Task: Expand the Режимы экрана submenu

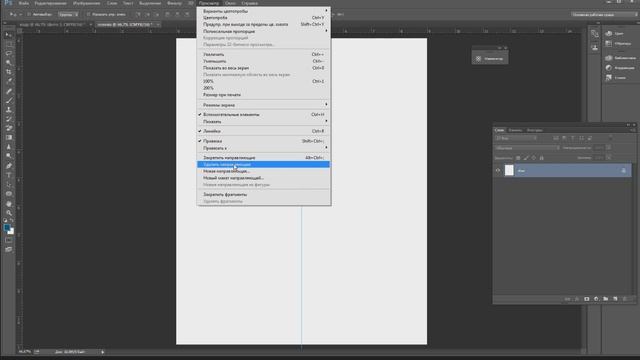Action: click(263, 105)
